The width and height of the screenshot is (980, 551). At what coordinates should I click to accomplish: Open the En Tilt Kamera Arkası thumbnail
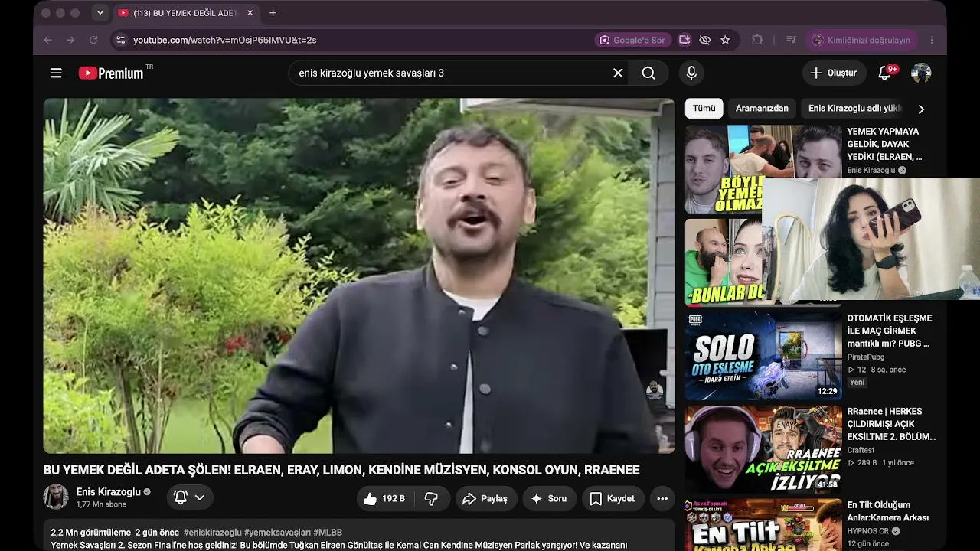pos(763,524)
